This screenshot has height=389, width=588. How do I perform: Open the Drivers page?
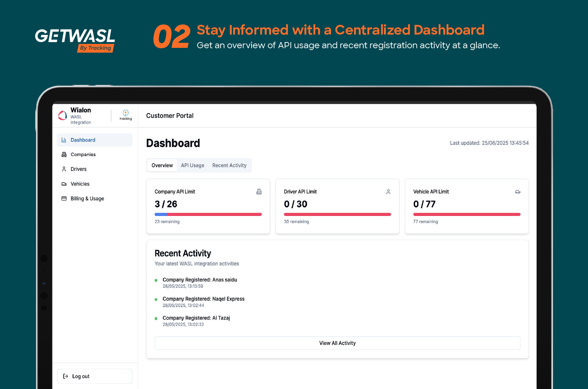click(x=95, y=169)
